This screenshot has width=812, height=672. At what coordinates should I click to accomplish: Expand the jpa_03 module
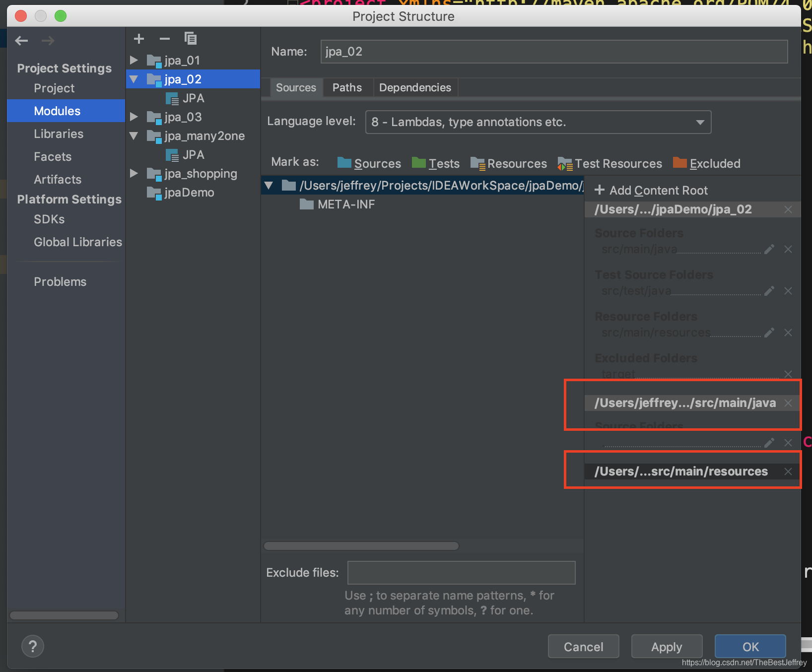click(134, 117)
